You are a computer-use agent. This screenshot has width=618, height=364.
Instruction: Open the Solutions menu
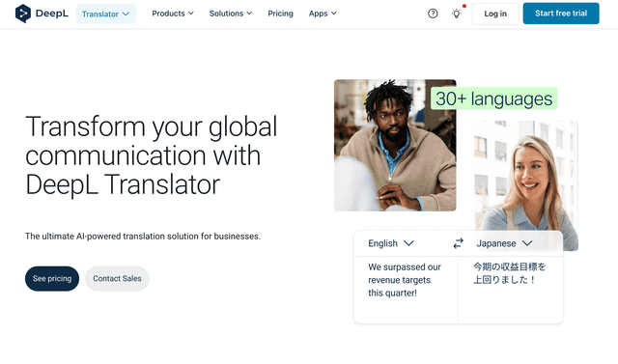[231, 14]
